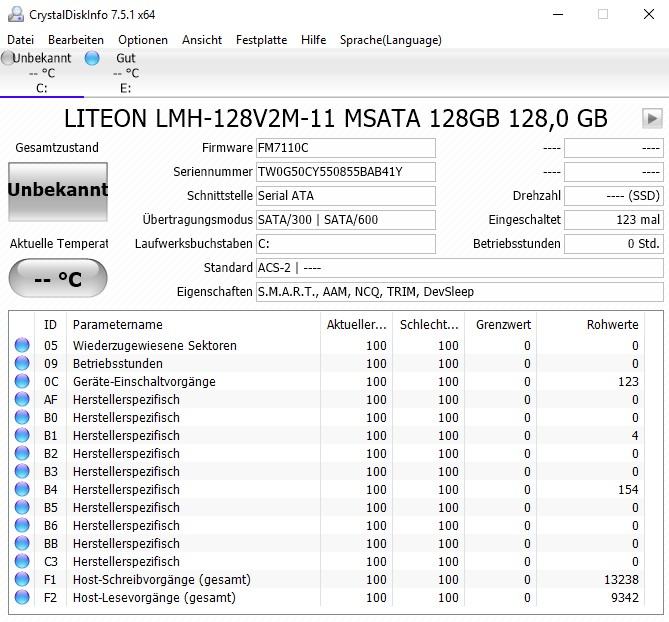
Task: Click the status orb of row F1
Action: (x=22, y=579)
